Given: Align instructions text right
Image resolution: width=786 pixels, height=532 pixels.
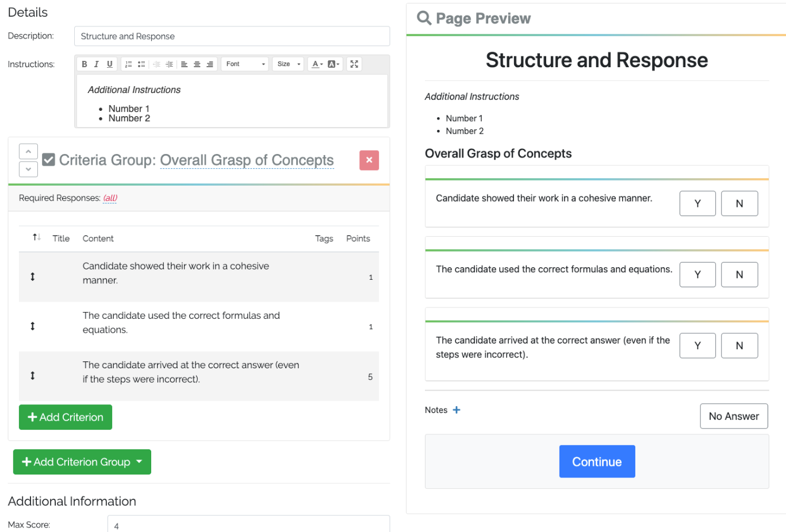Looking at the screenshot, I should 210,64.
